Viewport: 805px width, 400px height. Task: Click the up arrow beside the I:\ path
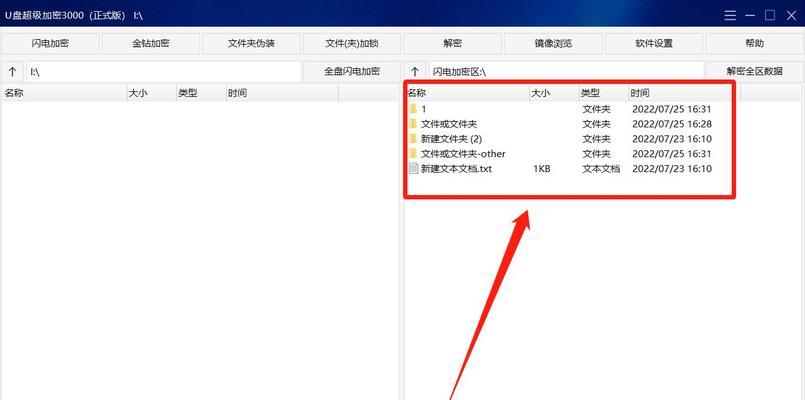click(13, 72)
